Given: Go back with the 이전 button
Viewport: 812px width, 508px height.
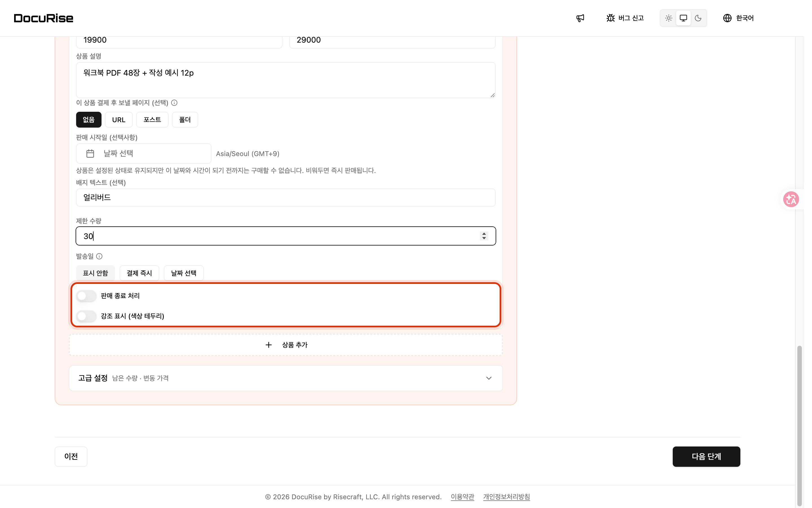Looking at the screenshot, I should click(71, 457).
